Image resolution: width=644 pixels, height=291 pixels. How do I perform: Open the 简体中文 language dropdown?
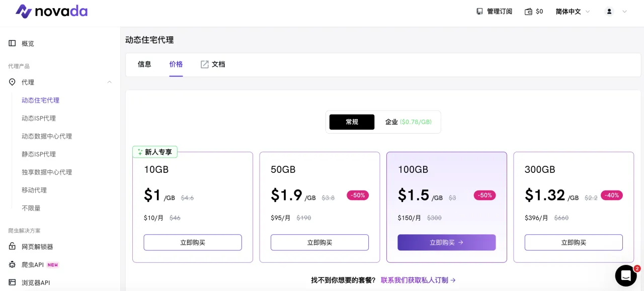(x=573, y=12)
